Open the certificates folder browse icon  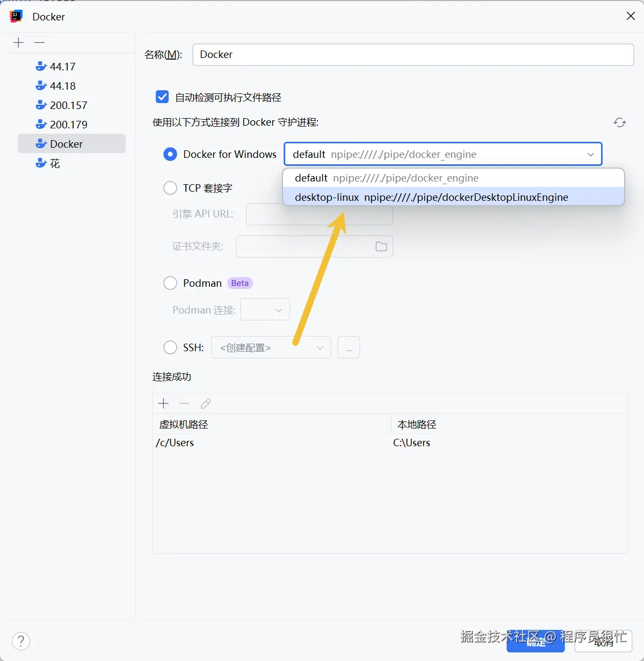click(381, 246)
